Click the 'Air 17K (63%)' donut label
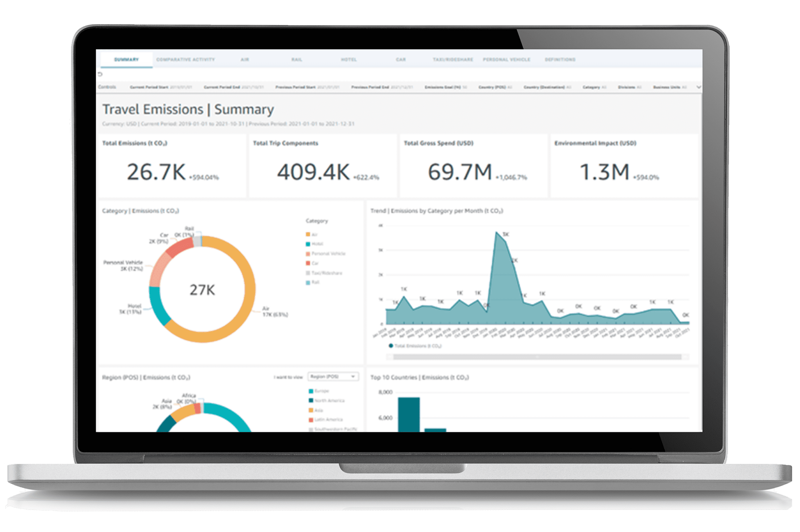The height and width of the screenshot is (532, 800). (275, 311)
